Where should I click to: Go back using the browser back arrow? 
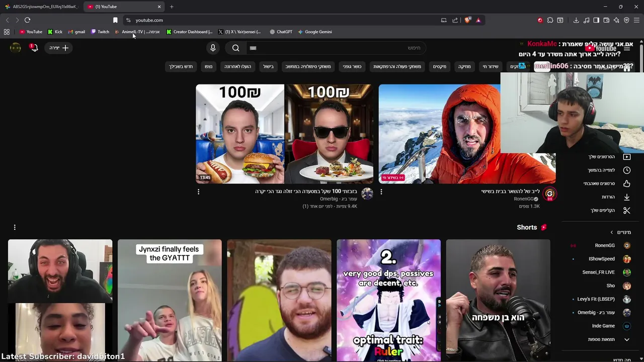pyautogui.click(x=7, y=20)
